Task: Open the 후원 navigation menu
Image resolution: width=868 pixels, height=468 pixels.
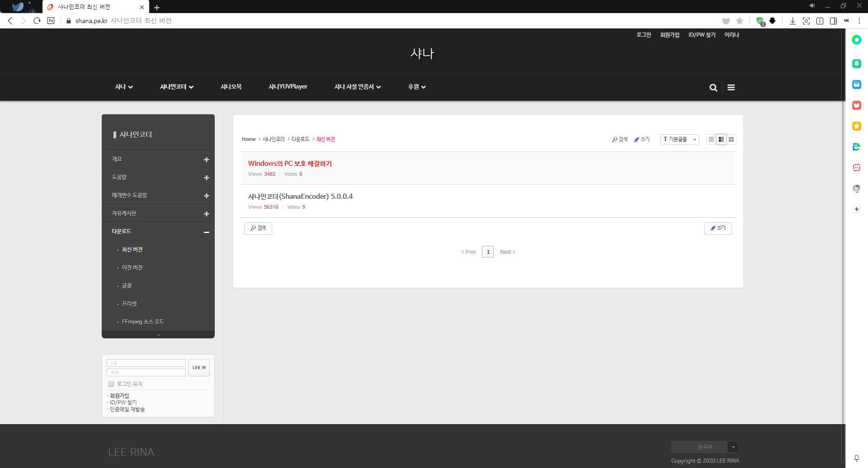Action: tap(417, 87)
